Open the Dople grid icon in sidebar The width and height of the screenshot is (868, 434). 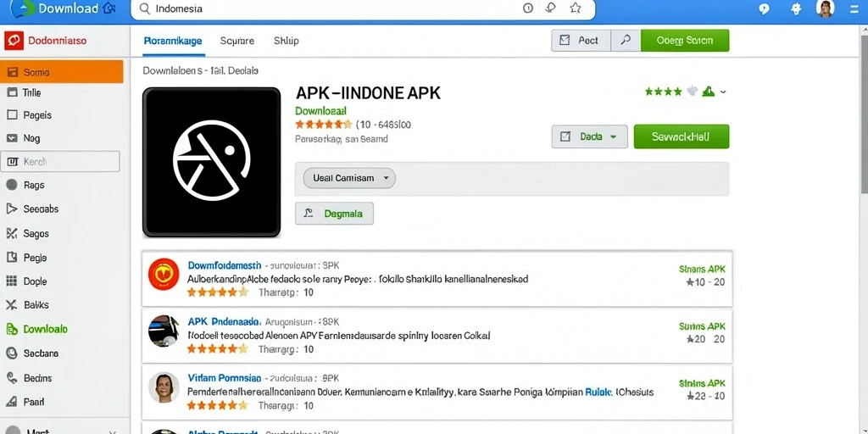(x=12, y=281)
